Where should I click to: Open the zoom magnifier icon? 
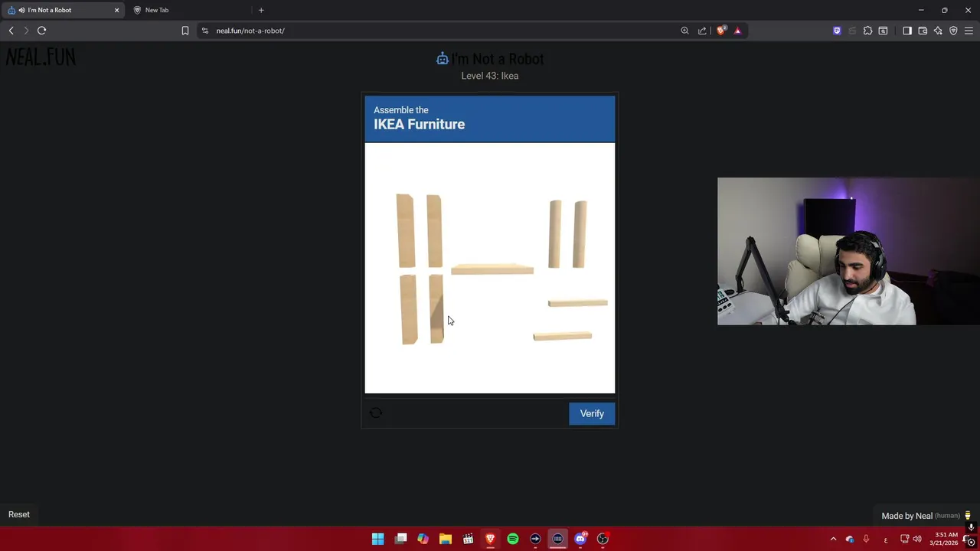684,31
